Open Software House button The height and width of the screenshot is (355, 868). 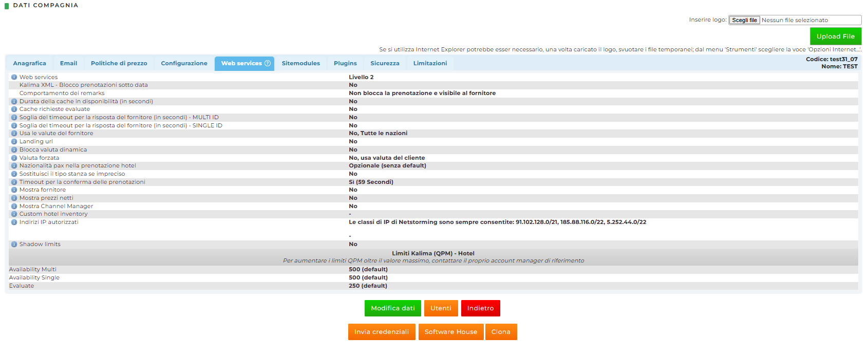pos(451,332)
